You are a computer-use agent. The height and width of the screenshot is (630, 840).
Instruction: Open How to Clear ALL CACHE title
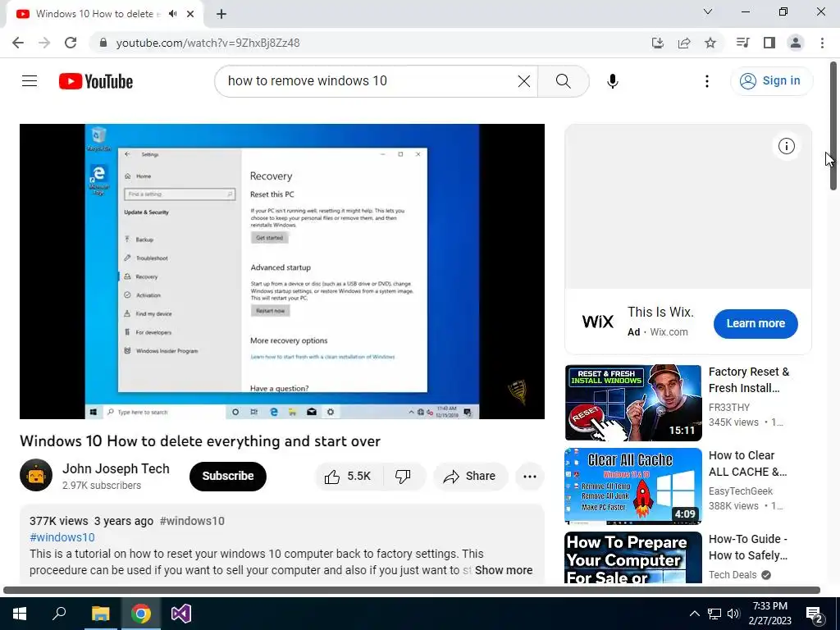(x=747, y=463)
